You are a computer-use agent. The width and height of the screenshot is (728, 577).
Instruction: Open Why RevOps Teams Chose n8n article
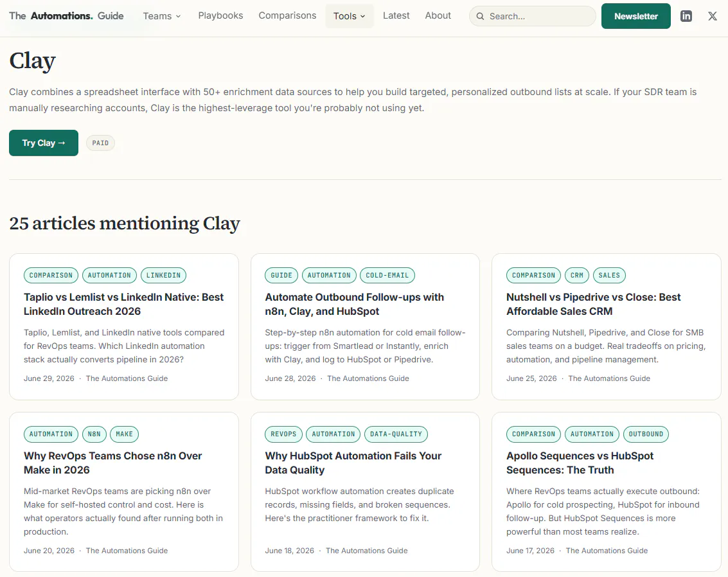tap(113, 463)
